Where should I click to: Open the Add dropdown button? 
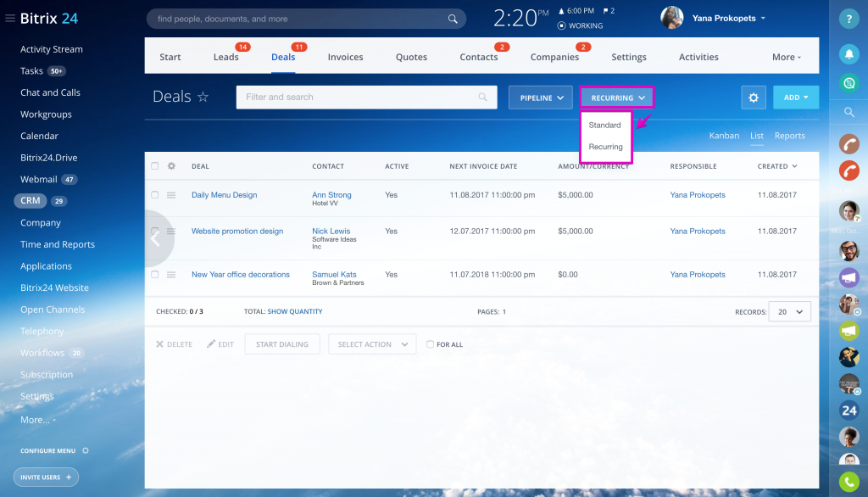tap(796, 98)
